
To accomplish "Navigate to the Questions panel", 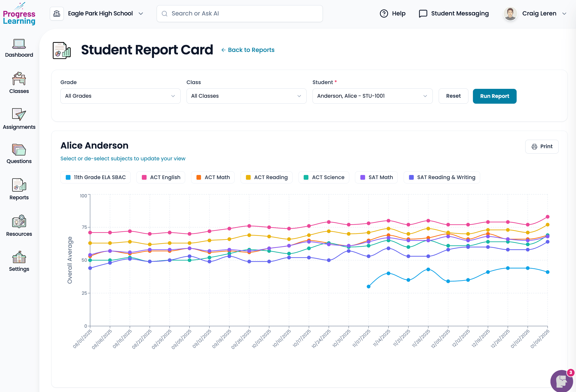I will (x=19, y=154).
